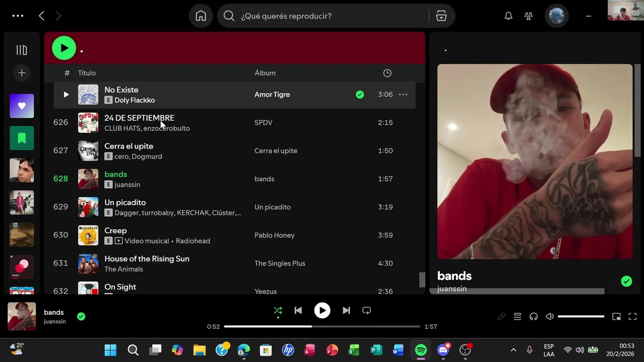Collapse Your Library sidebar icon
This screenshot has width=644, height=362.
click(22, 50)
